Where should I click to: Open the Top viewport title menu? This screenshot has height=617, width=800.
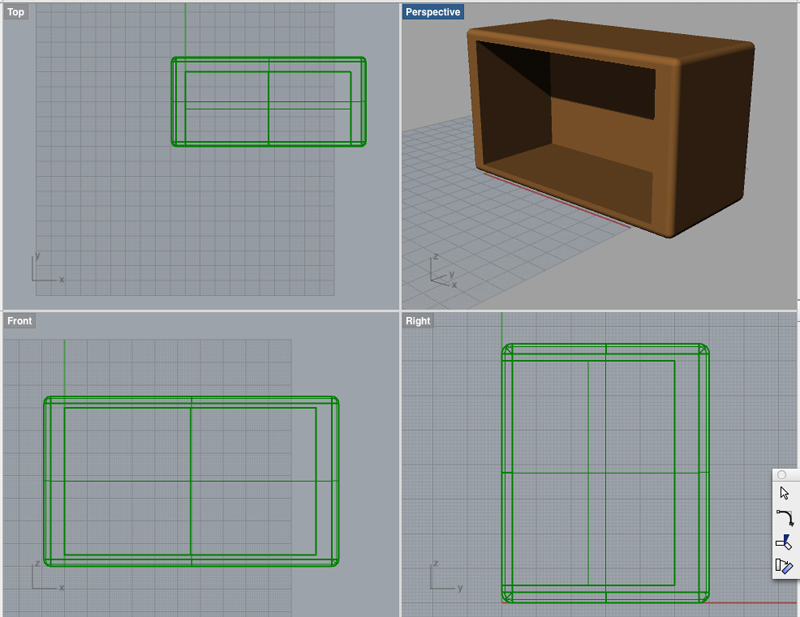(x=15, y=13)
